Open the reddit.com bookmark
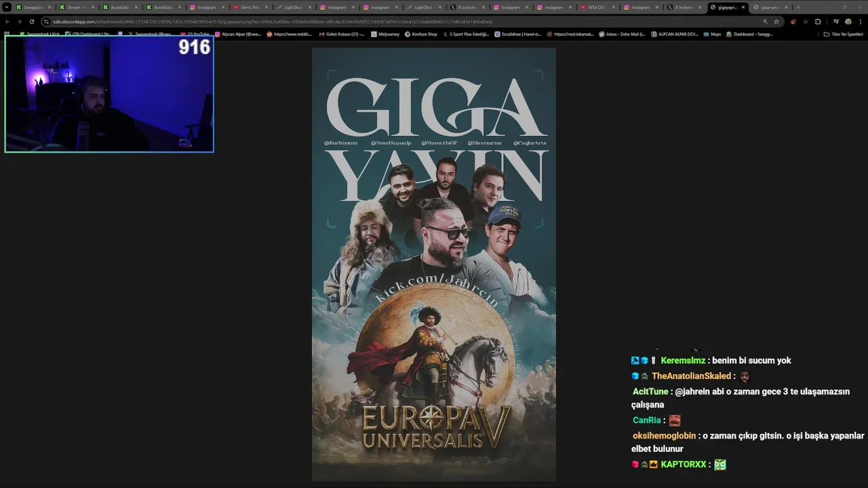The image size is (868, 488). [290, 34]
